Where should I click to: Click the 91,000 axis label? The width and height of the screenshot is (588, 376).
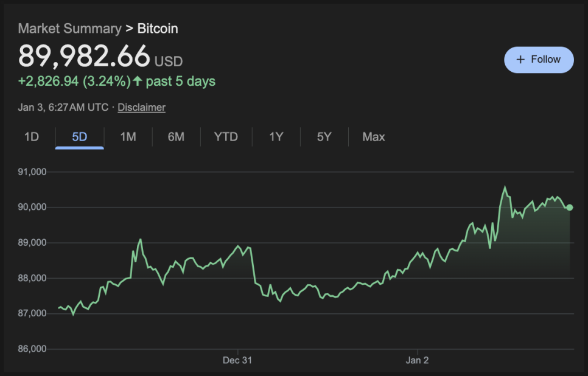point(33,172)
